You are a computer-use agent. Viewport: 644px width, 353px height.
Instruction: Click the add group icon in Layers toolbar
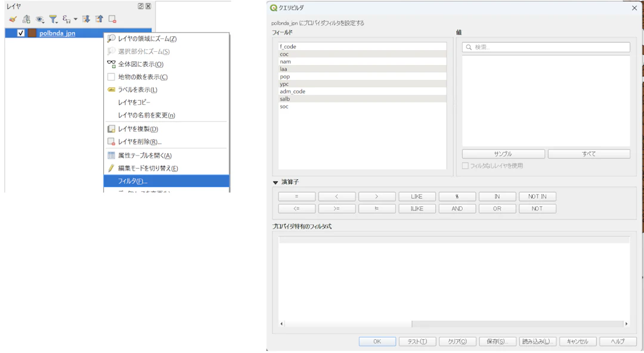pos(26,19)
